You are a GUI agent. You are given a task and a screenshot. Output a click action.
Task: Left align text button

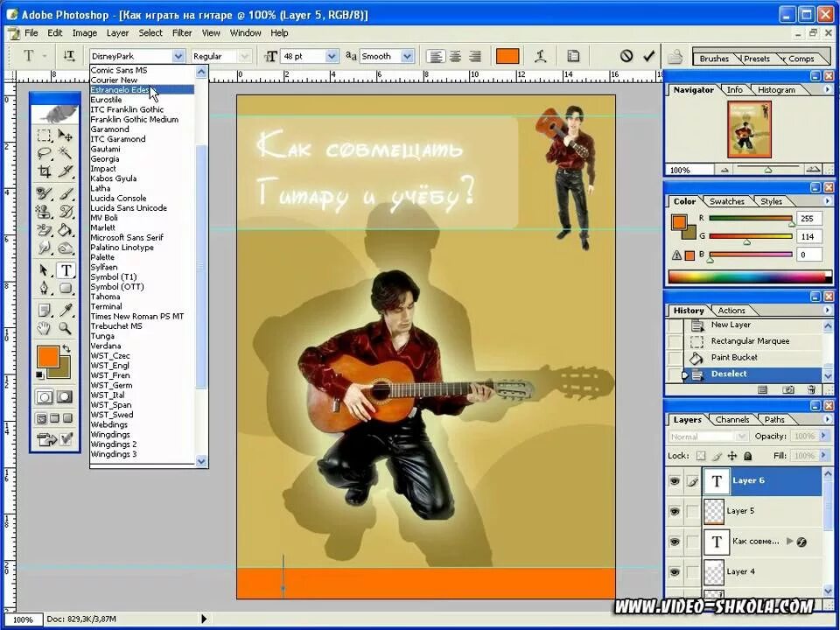click(436, 56)
